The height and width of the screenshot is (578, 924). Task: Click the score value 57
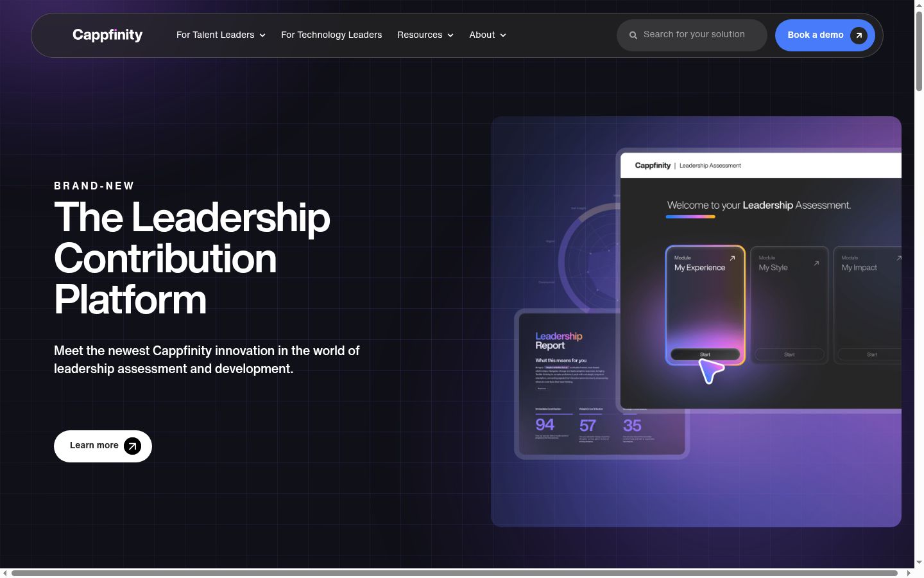pos(588,425)
